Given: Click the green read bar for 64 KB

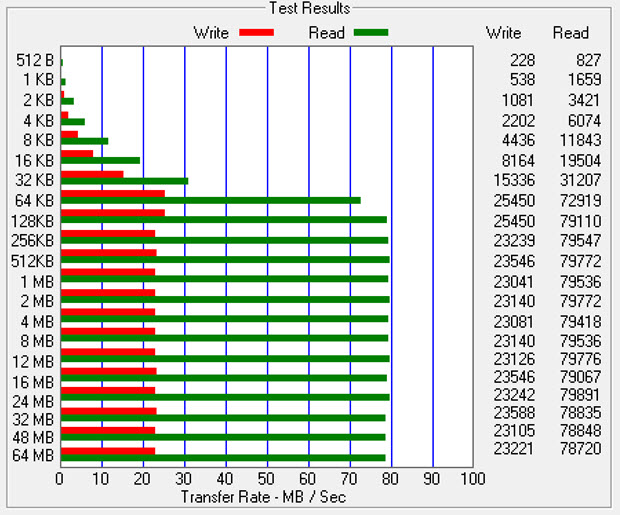Looking at the screenshot, I should coord(210,201).
